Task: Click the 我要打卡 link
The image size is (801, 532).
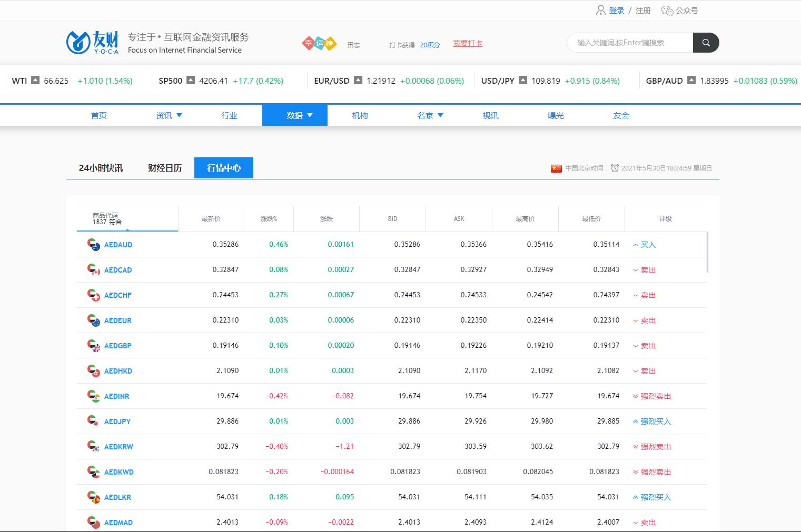Action: 468,44
